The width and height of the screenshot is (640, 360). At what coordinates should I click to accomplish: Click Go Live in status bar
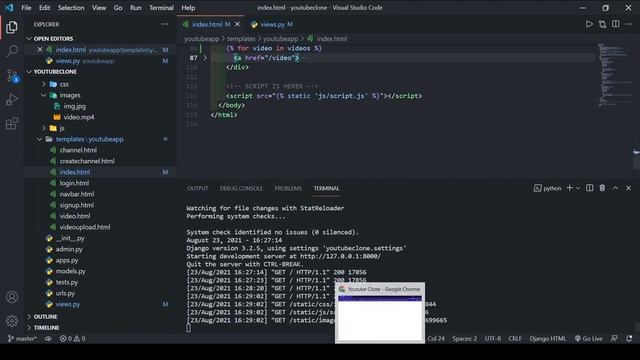tap(589, 338)
